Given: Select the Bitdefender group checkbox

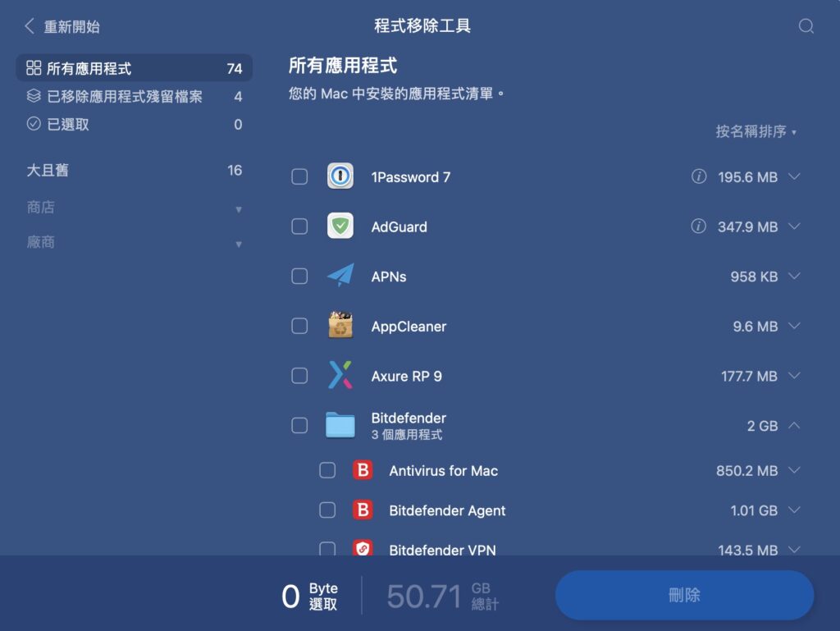Looking at the screenshot, I should (x=299, y=425).
